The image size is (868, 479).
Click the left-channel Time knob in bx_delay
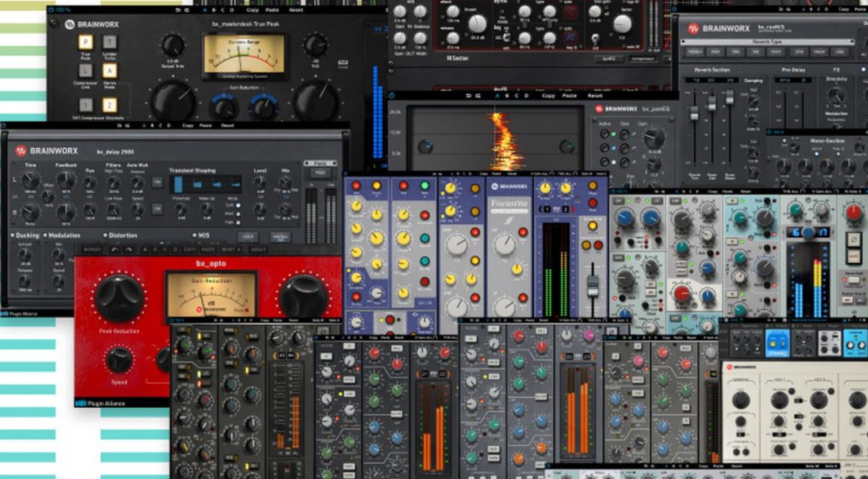30,180
